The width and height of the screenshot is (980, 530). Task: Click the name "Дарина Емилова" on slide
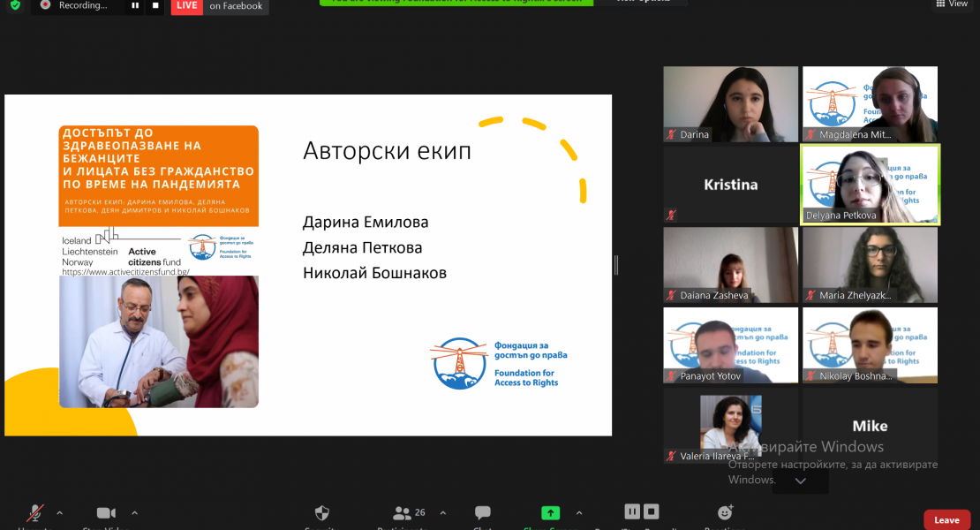(x=366, y=222)
